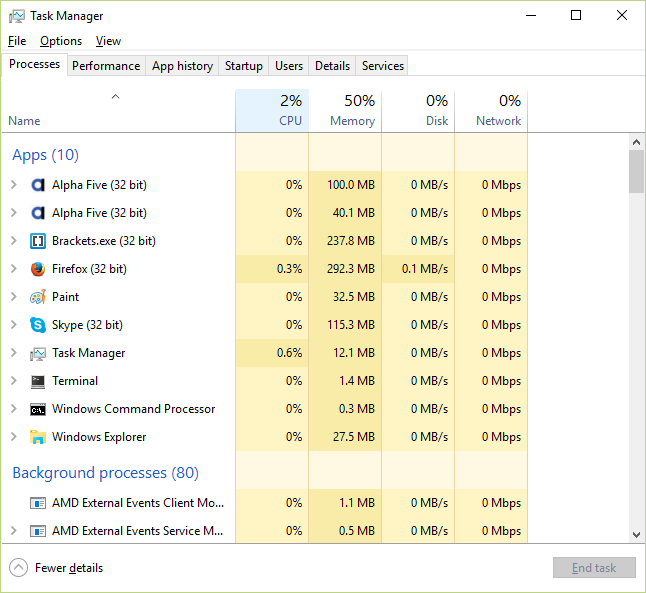Open the File menu
The image size is (646, 593).
click(17, 41)
